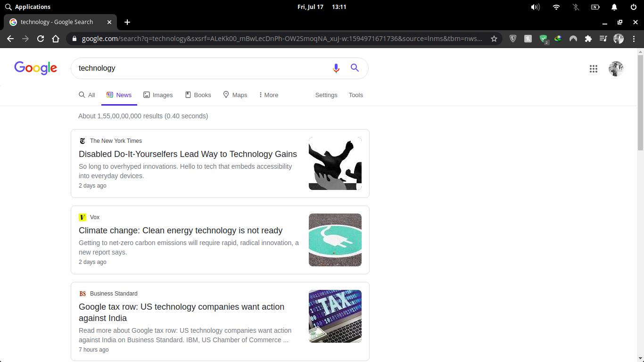Open Climate change: Clean energy technology article
Screen dimensions: 644x362
point(181,230)
